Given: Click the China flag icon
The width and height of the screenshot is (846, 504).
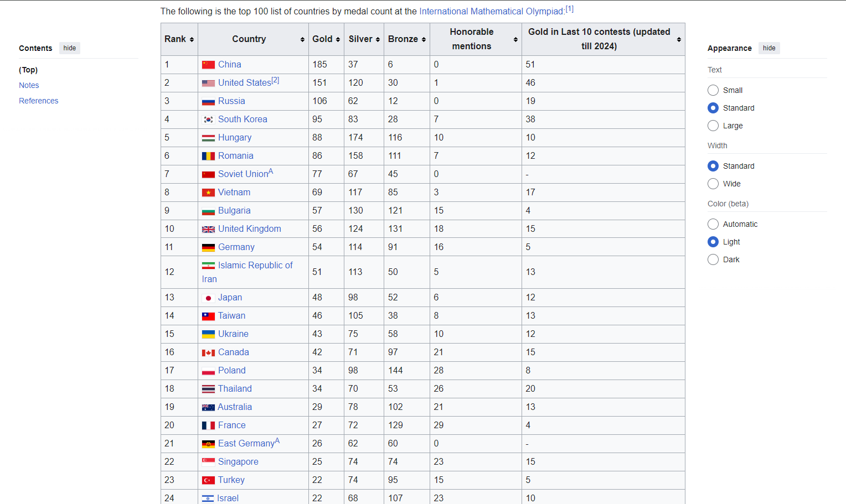Looking at the screenshot, I should [x=208, y=65].
